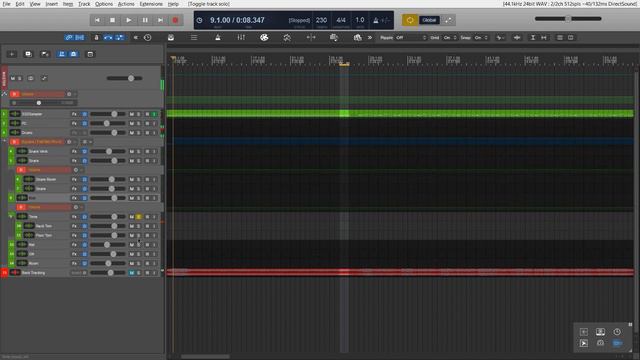Click the clock icon in bottom-right panel
Screen dimensions: 640x360
[617, 332]
